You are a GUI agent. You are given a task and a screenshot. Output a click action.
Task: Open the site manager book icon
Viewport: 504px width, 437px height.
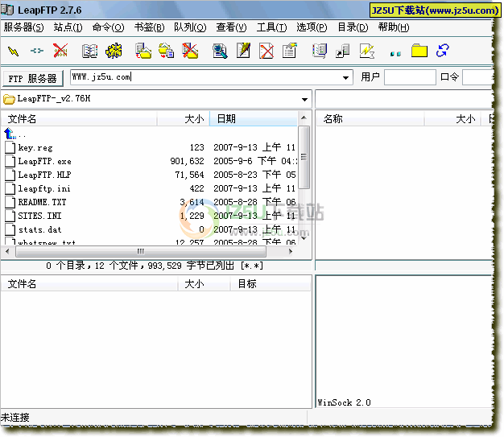(89, 51)
